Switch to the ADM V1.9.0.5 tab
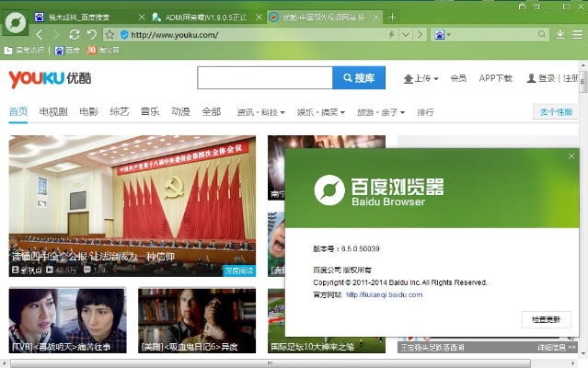This screenshot has height=368, width=588. click(201, 17)
